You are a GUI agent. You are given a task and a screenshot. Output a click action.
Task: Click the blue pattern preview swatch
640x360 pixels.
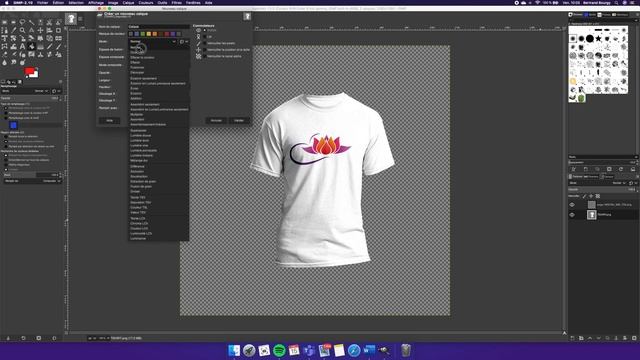tap(13, 125)
